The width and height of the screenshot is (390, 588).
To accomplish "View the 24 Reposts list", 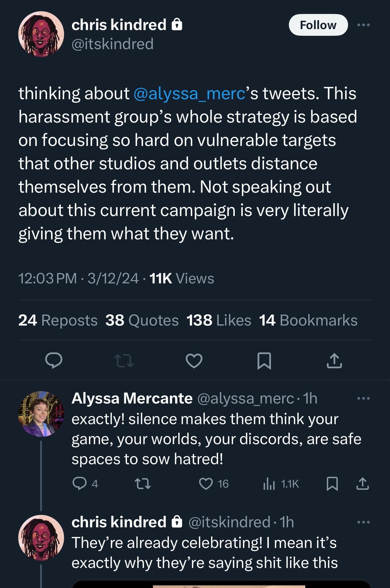I will [x=58, y=320].
